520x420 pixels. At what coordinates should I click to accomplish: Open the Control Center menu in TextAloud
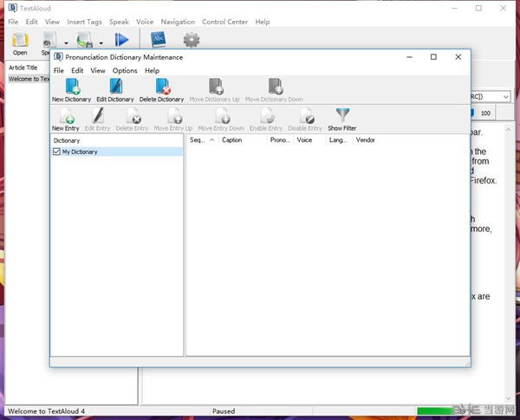pyautogui.click(x=224, y=22)
